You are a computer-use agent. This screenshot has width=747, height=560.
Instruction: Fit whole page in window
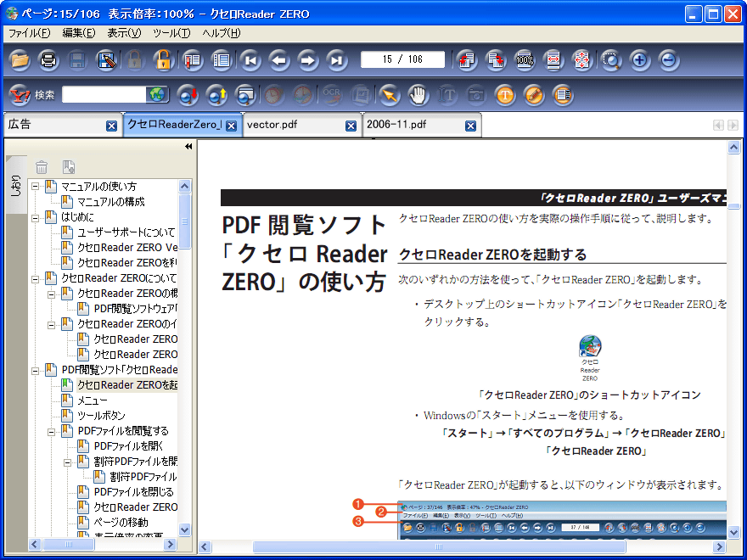(582, 60)
